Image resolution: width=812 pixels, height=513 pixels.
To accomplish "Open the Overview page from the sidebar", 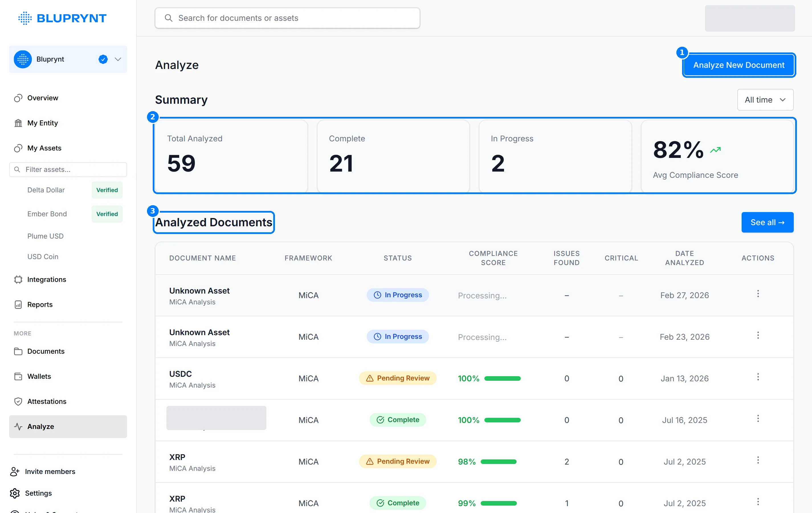I will coord(42,98).
